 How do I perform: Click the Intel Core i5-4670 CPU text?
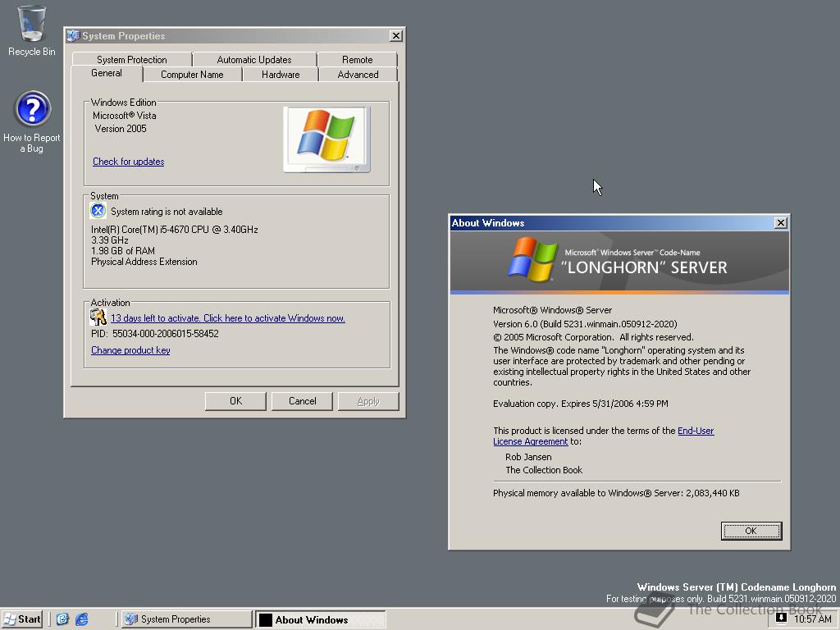pos(175,230)
